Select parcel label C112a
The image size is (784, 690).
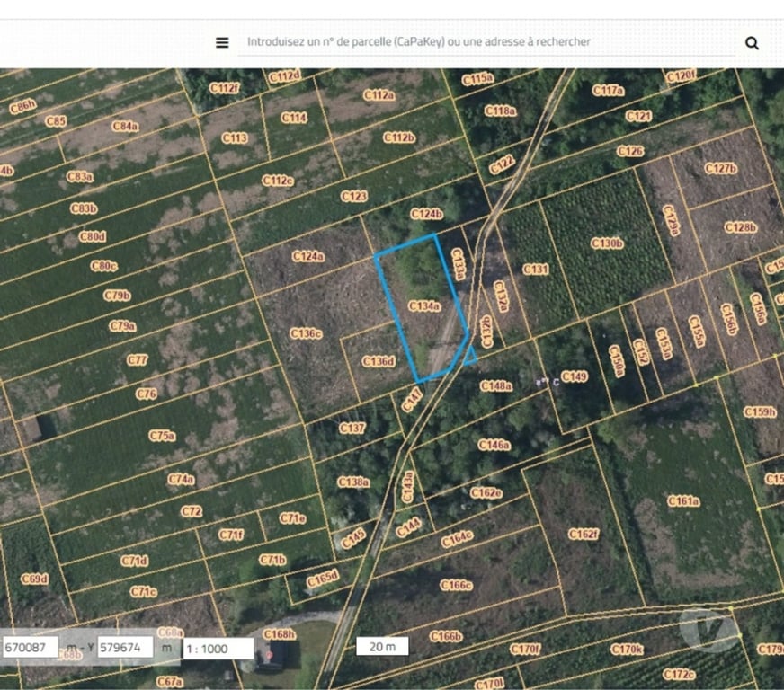pos(379,95)
